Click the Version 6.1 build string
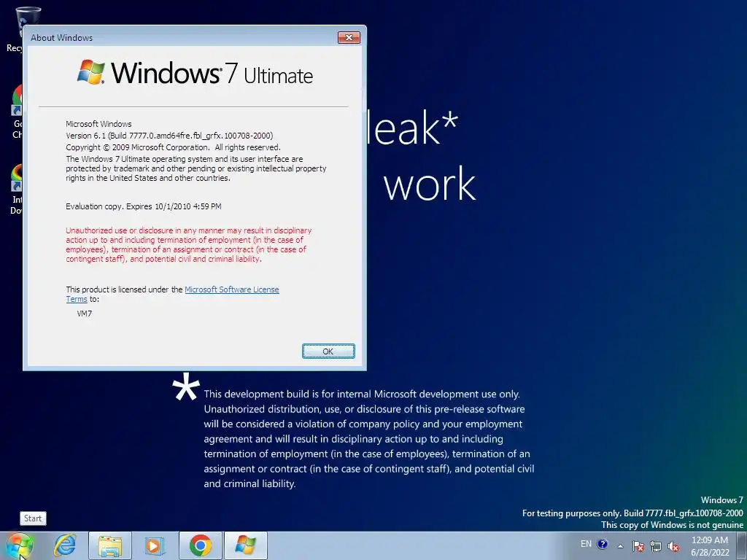 click(169, 136)
